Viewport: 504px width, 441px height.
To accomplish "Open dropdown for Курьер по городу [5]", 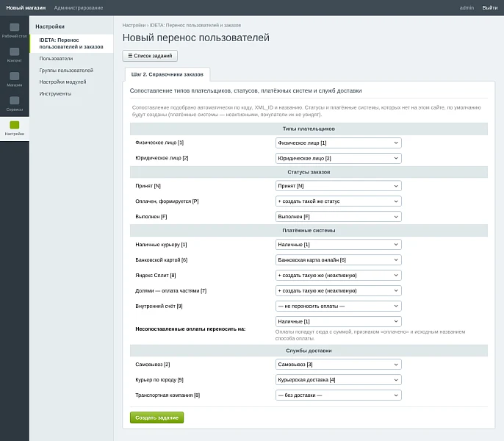I will [x=338, y=380].
